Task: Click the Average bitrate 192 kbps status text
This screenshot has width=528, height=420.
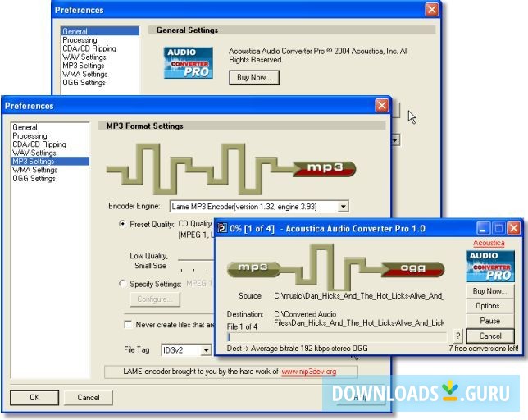Action: pos(298,349)
